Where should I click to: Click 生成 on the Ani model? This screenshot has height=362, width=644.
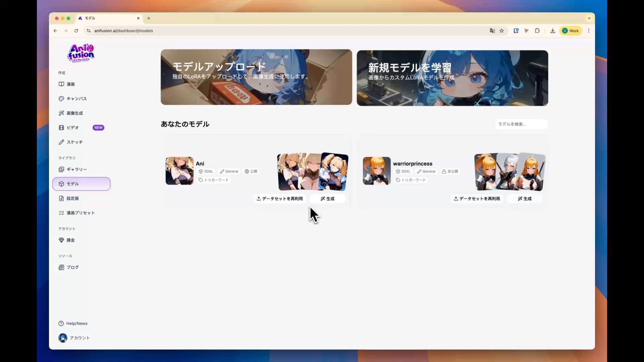(327, 199)
